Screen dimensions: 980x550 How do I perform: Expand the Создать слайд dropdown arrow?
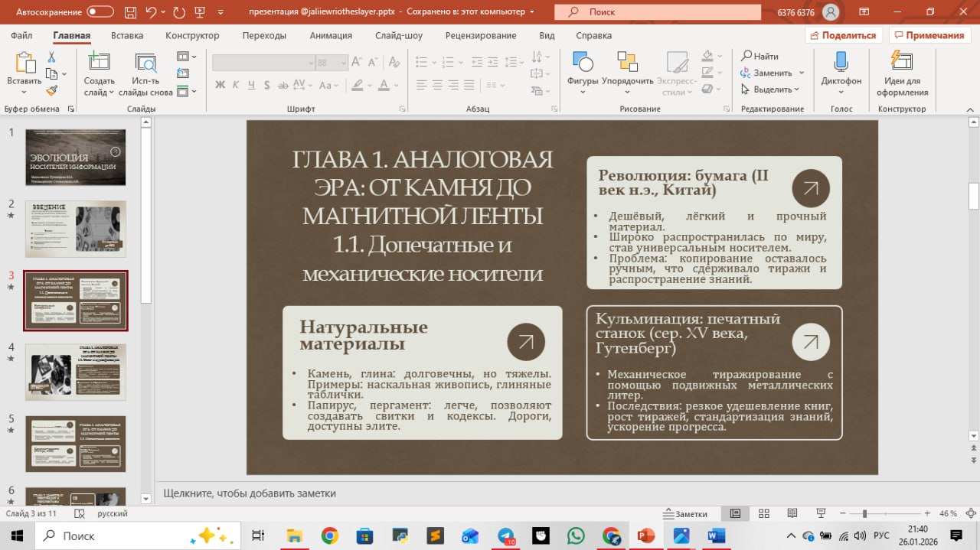click(111, 93)
